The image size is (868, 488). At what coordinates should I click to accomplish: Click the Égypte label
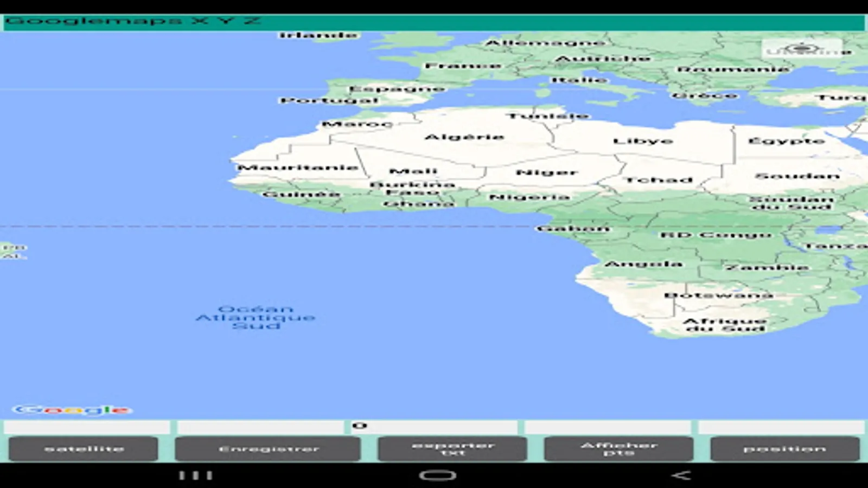786,141
